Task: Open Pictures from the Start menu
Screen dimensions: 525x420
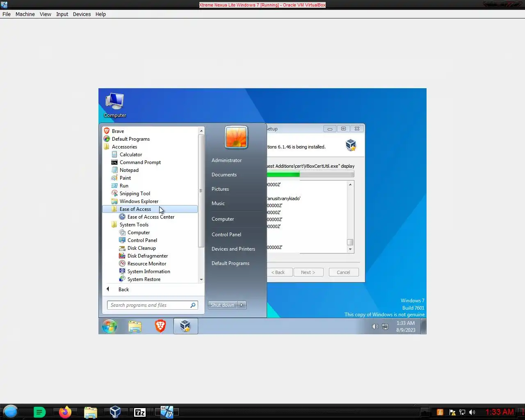Action: tap(220, 189)
